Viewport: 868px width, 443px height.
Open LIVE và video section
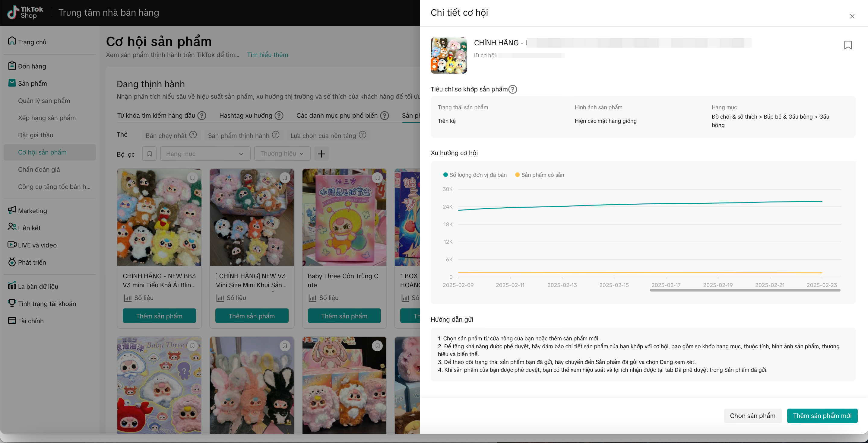37,245
